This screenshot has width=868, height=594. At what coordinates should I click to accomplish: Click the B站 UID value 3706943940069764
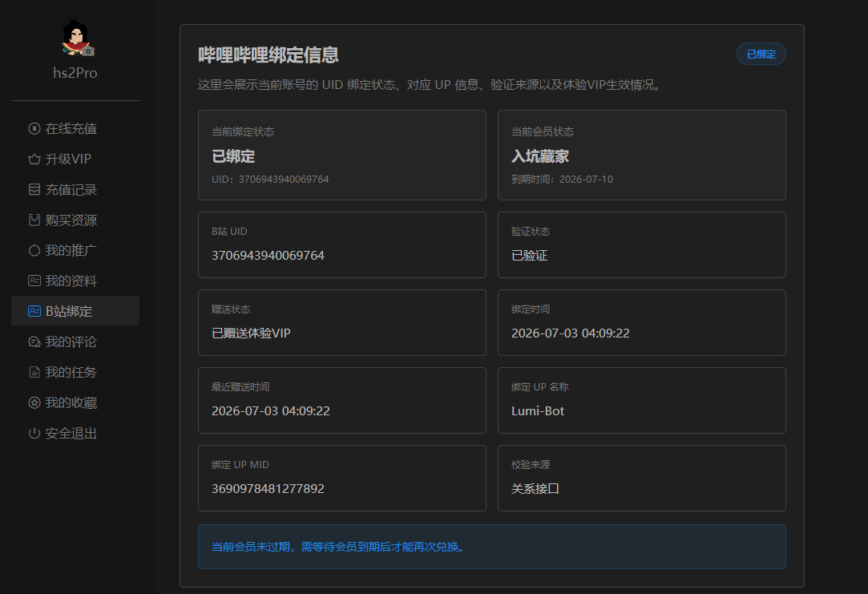tap(268, 255)
